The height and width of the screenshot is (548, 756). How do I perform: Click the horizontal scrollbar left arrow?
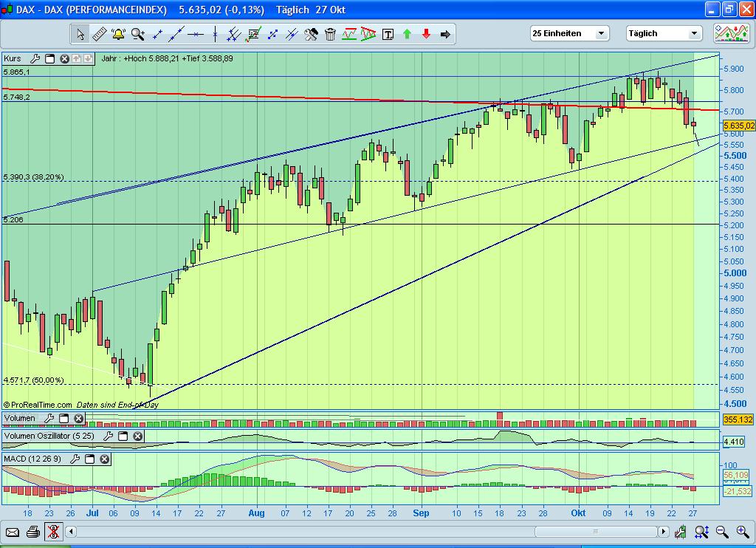(x=71, y=532)
